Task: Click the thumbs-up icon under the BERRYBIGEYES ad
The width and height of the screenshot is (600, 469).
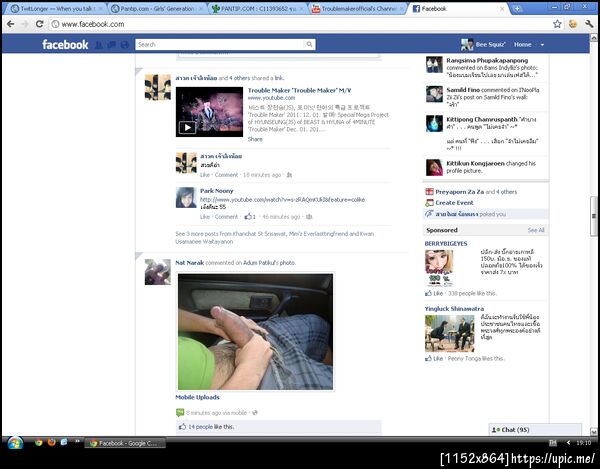Action: pyautogui.click(x=428, y=293)
